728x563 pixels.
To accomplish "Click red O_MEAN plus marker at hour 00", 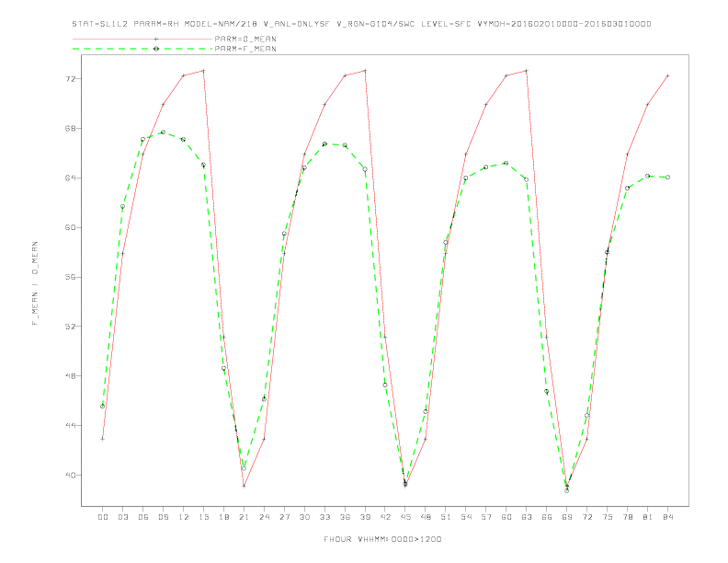I will pyautogui.click(x=103, y=439).
